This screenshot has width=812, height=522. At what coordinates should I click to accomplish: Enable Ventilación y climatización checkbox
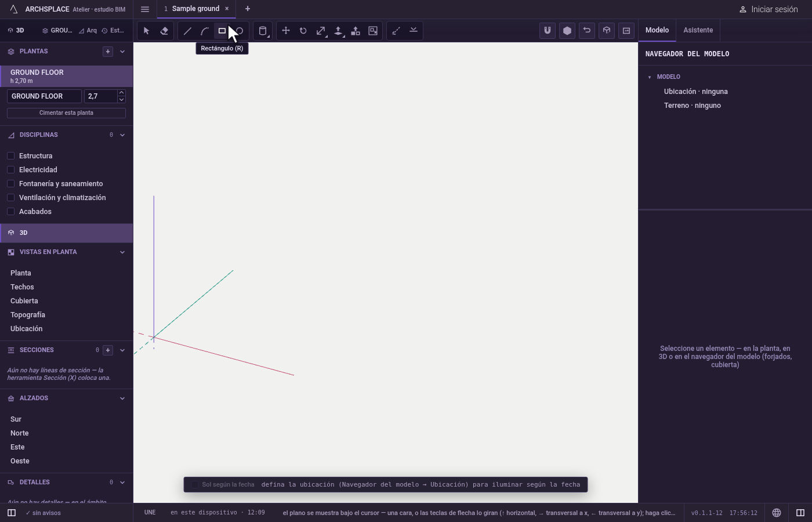[x=10, y=198]
